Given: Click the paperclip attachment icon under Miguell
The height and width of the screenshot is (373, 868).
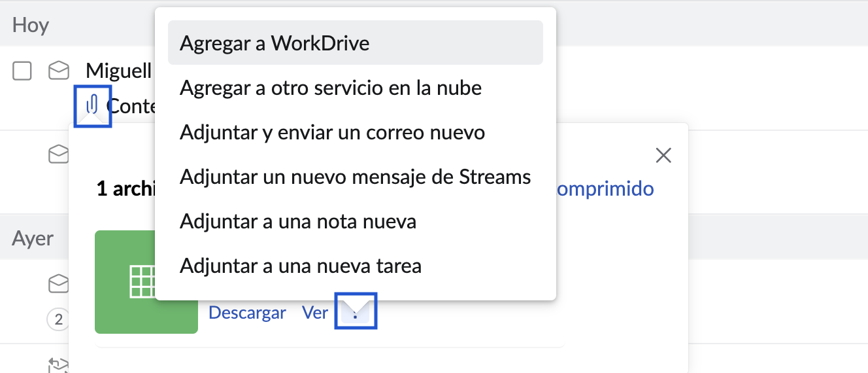Looking at the screenshot, I should click(x=93, y=105).
